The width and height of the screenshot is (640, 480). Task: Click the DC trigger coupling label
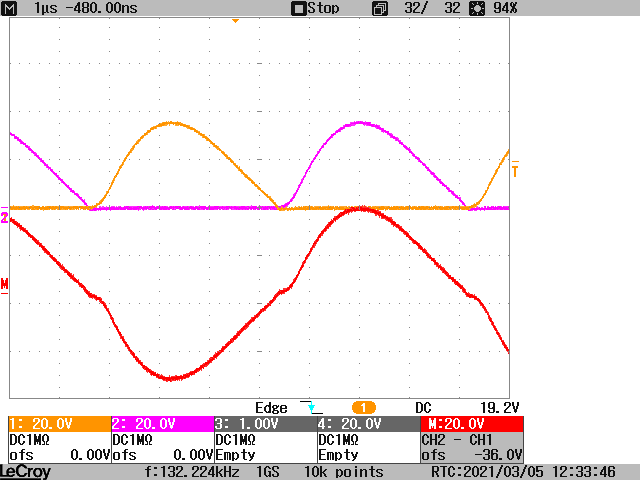click(423, 408)
